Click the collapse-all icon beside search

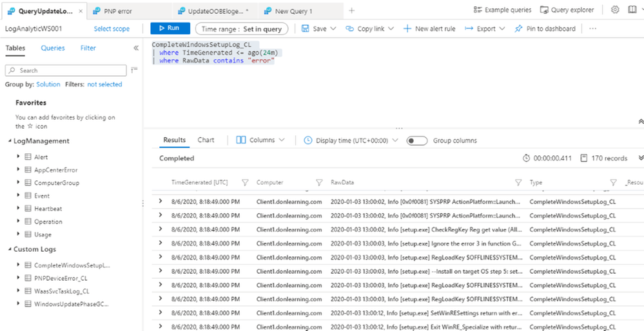(x=134, y=70)
